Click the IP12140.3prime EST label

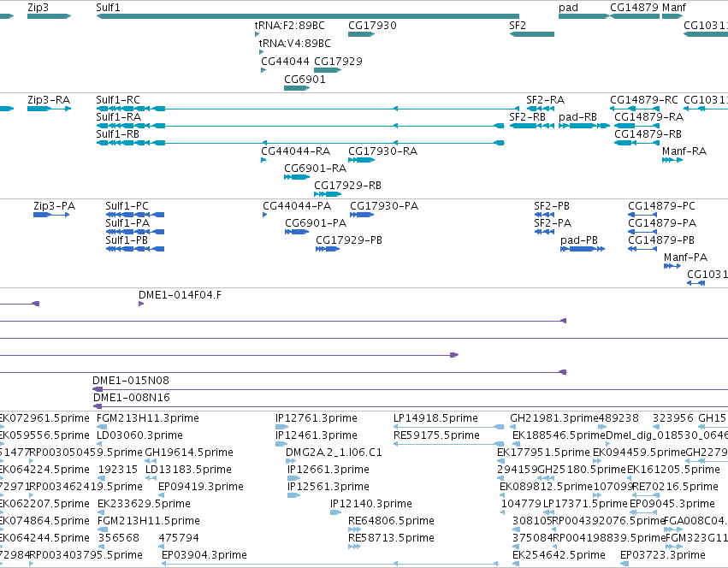[x=371, y=504]
